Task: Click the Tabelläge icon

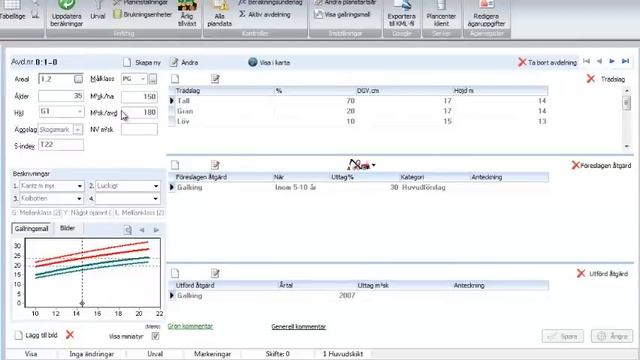Action: 12,5
